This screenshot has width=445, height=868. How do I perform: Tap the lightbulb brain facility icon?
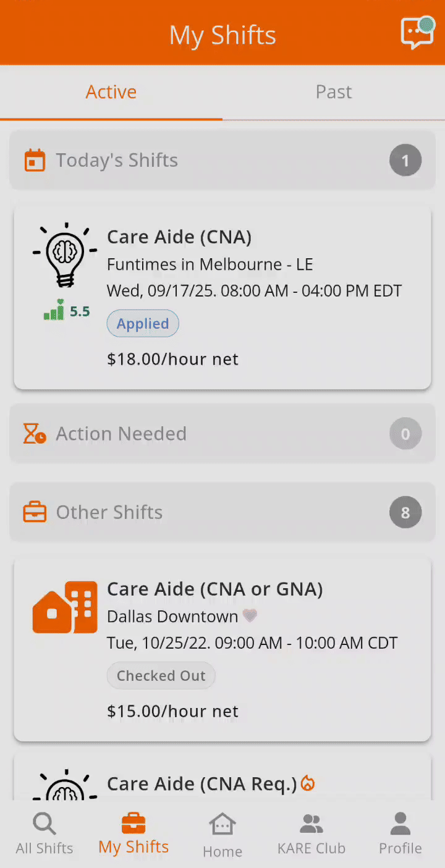(65, 255)
